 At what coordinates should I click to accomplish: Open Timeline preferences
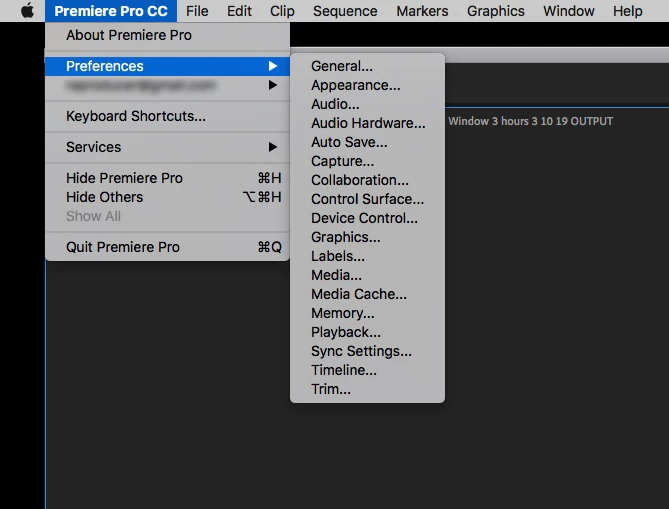click(367, 370)
